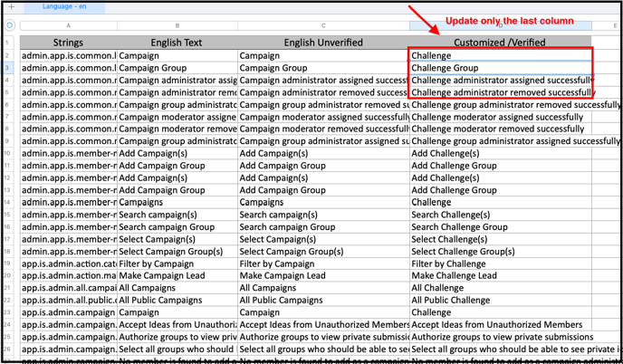Select "Challenge moderator assigned successfully" cell
623x364 pixels.
click(500, 117)
